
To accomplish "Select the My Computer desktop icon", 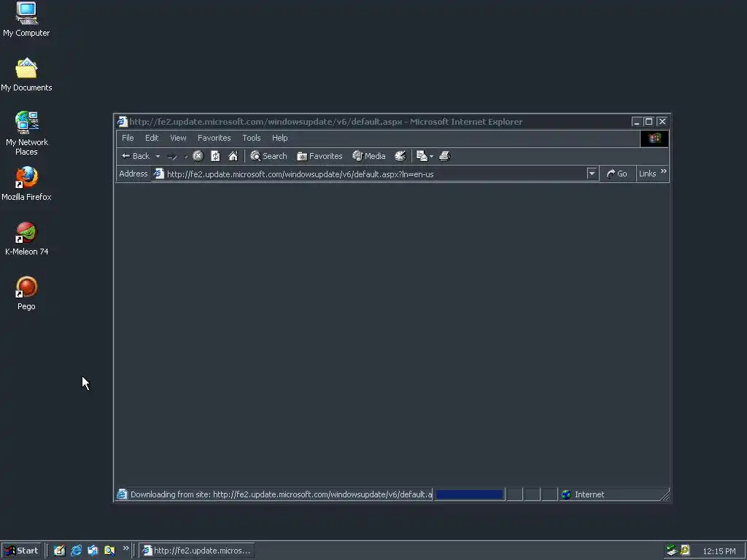I will pyautogui.click(x=26, y=20).
